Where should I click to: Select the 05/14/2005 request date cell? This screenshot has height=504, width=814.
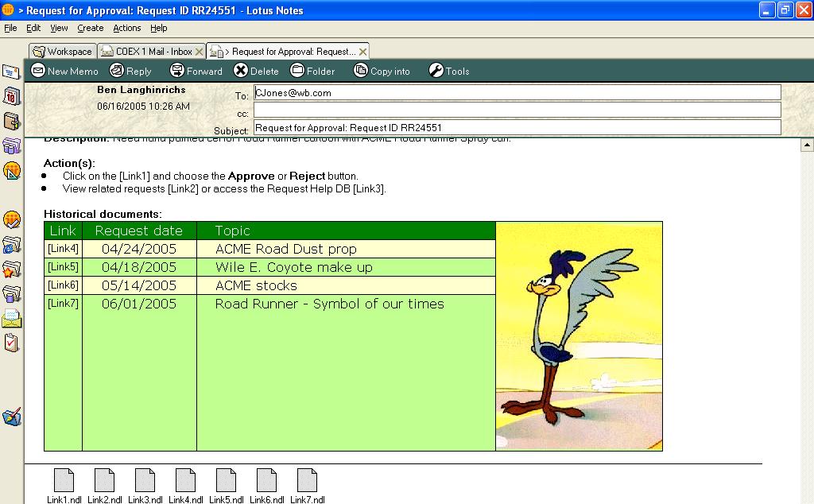click(x=139, y=285)
